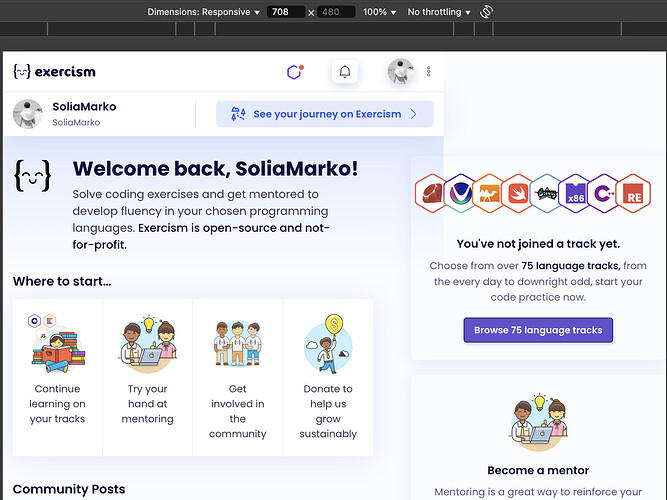Click the Nim track hexagon icon
The image size is (667, 500).
(460, 193)
